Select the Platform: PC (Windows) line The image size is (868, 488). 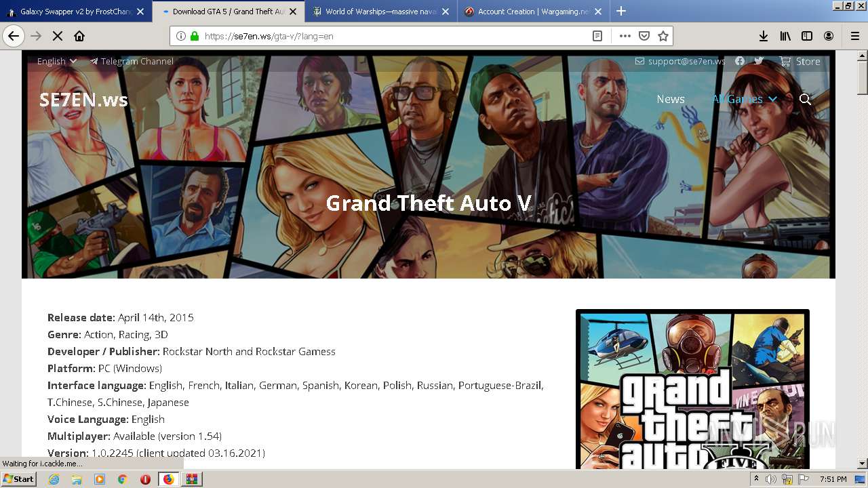(x=104, y=368)
